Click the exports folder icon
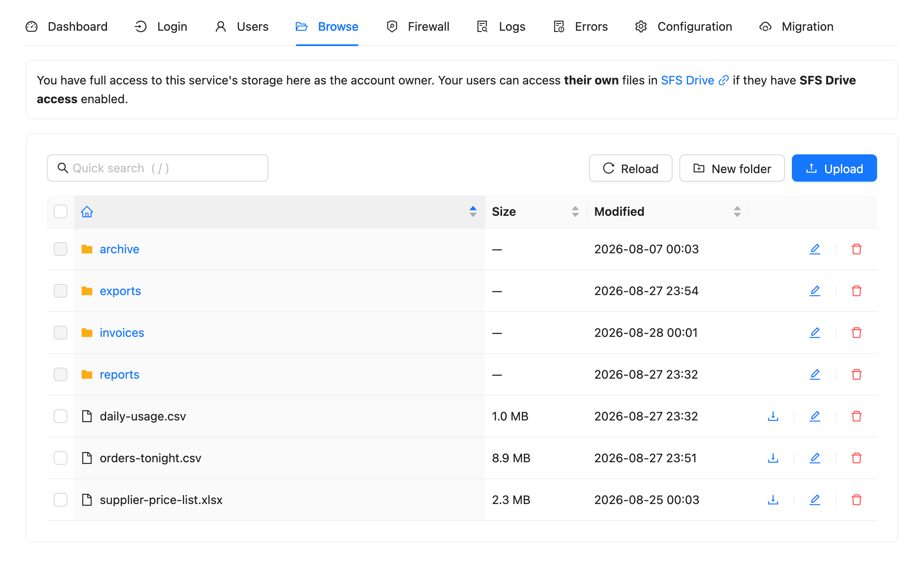 tap(87, 291)
